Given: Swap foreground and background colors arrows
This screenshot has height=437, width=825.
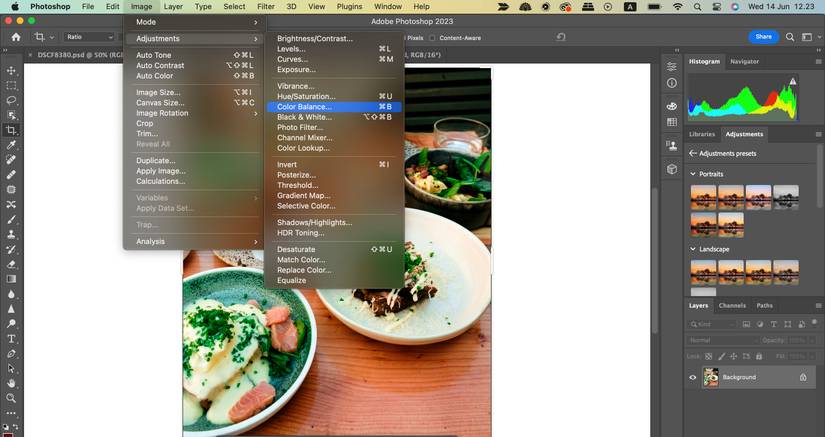Looking at the screenshot, I should 15,426.
